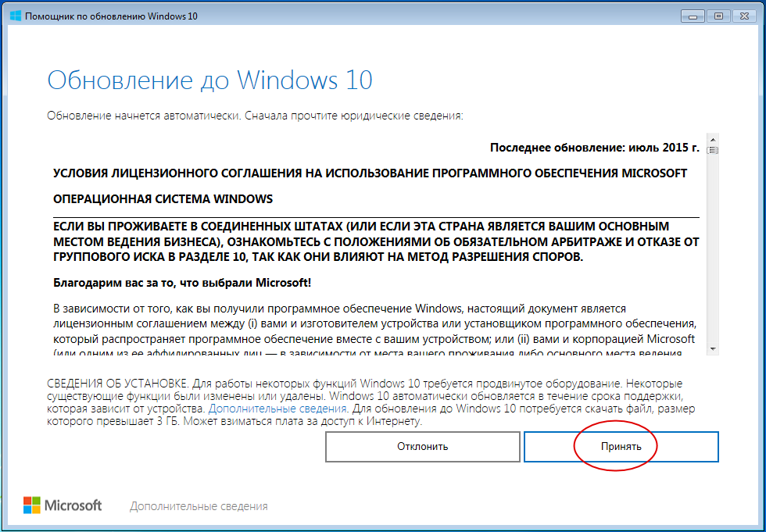Click the Принять (Accept) button
766x532 pixels.
(x=621, y=447)
